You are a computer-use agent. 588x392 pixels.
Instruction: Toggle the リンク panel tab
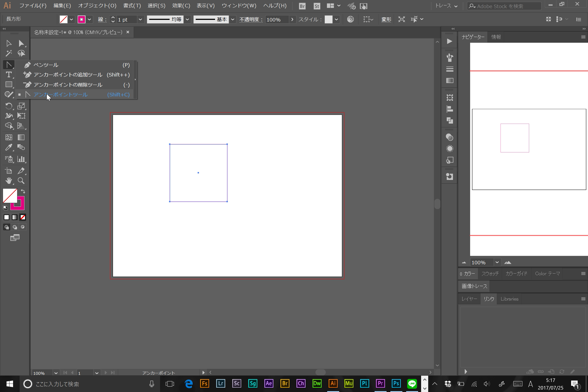click(489, 299)
